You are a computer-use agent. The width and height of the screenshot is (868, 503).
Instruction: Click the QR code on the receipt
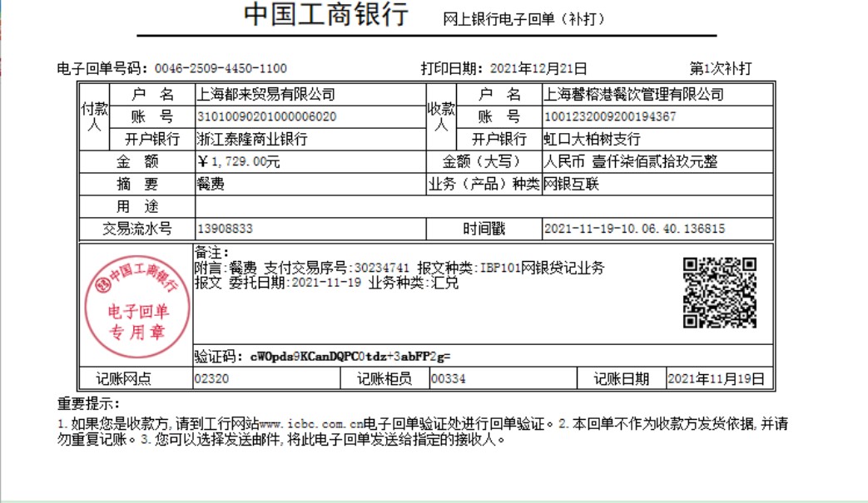(x=720, y=293)
